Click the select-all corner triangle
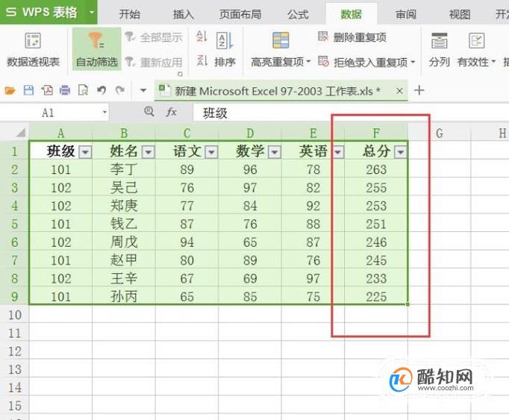The height and width of the screenshot is (420, 509). point(21,133)
